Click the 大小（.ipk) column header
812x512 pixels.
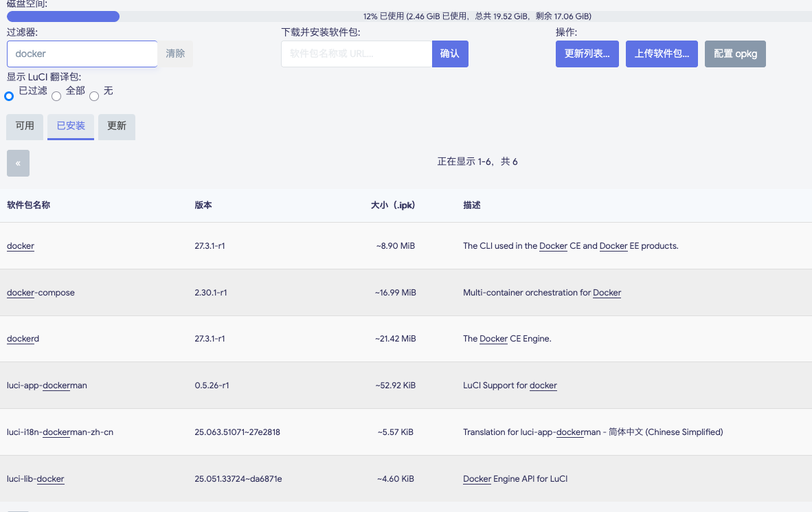coord(393,205)
